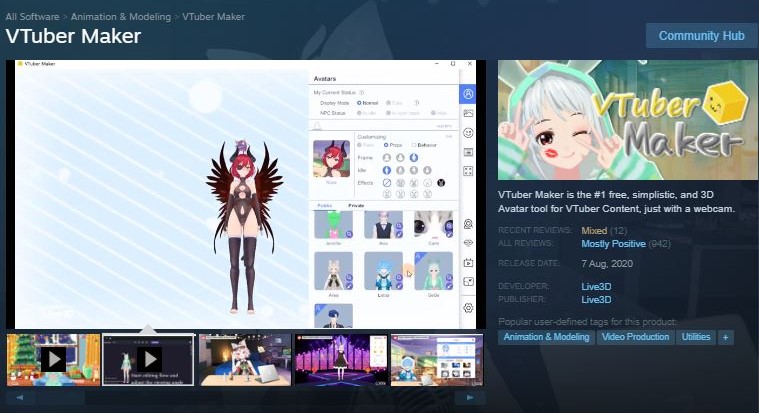Image resolution: width=759 pixels, height=413 pixels.
Task: Click the eye tracking icon in sidebar
Action: pos(468,243)
